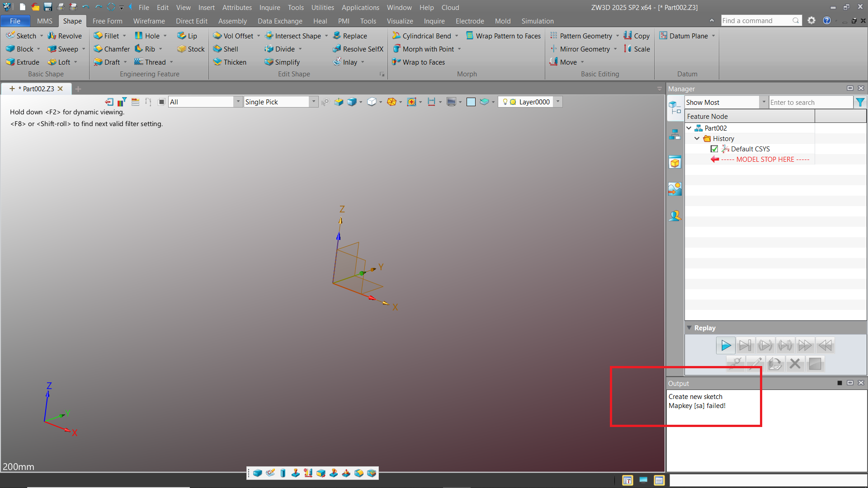Image resolution: width=868 pixels, height=488 pixels.
Task: Open the Datum Plane tool
Action: pos(684,36)
